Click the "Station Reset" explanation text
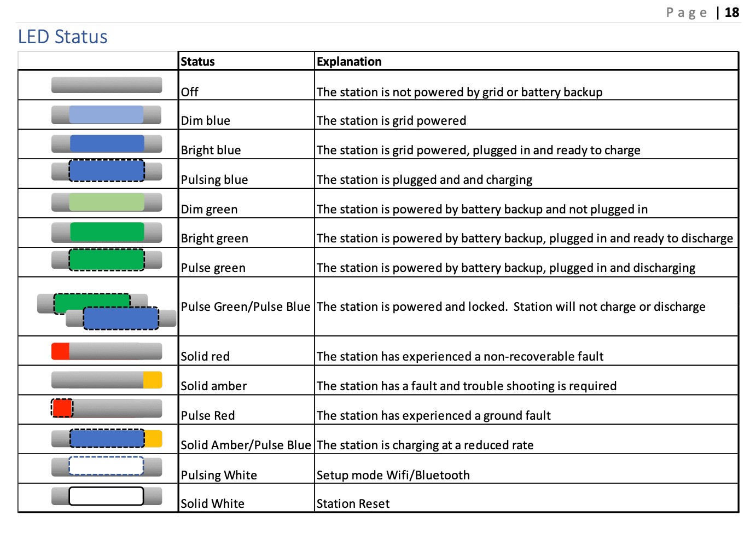 click(353, 503)
